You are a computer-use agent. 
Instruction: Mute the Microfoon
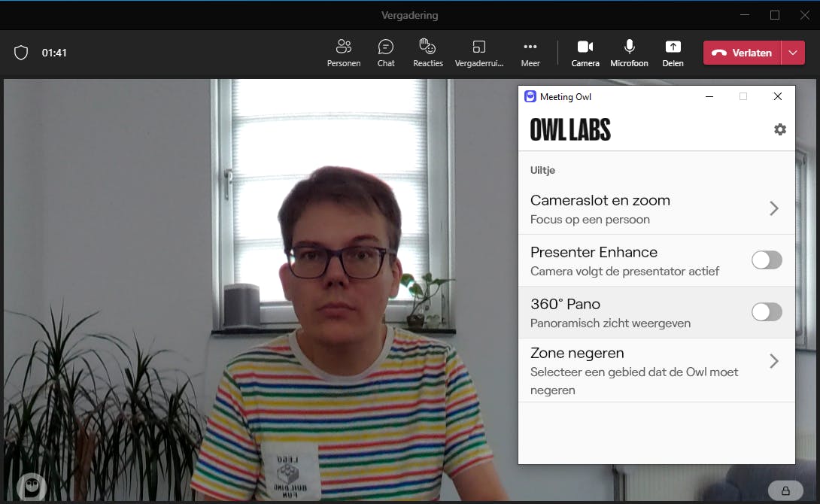(629, 53)
